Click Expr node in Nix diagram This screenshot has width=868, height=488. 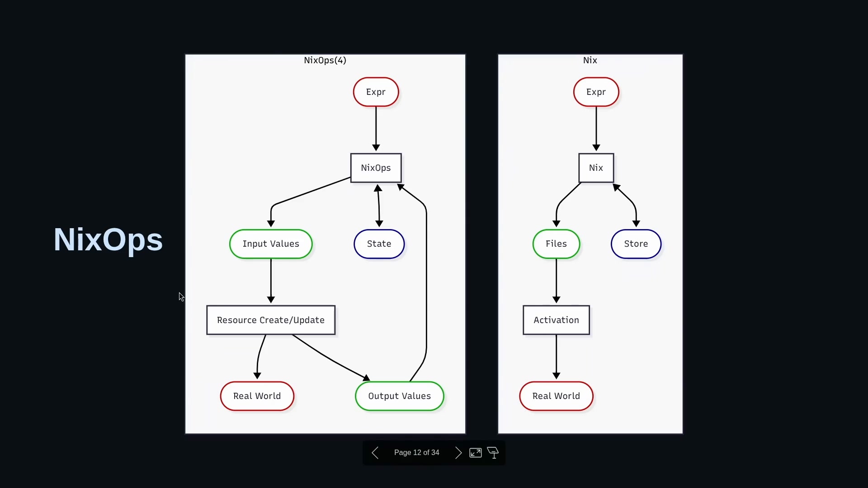tap(596, 92)
